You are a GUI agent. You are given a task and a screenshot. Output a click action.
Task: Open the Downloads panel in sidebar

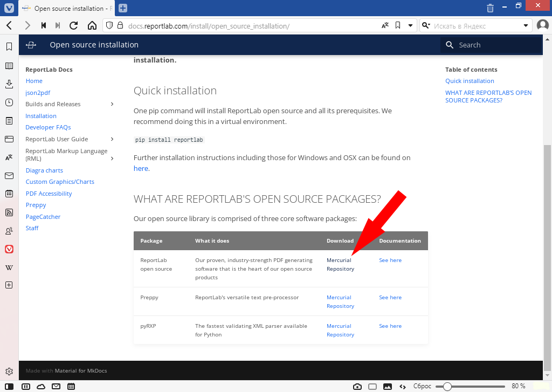pyautogui.click(x=9, y=84)
